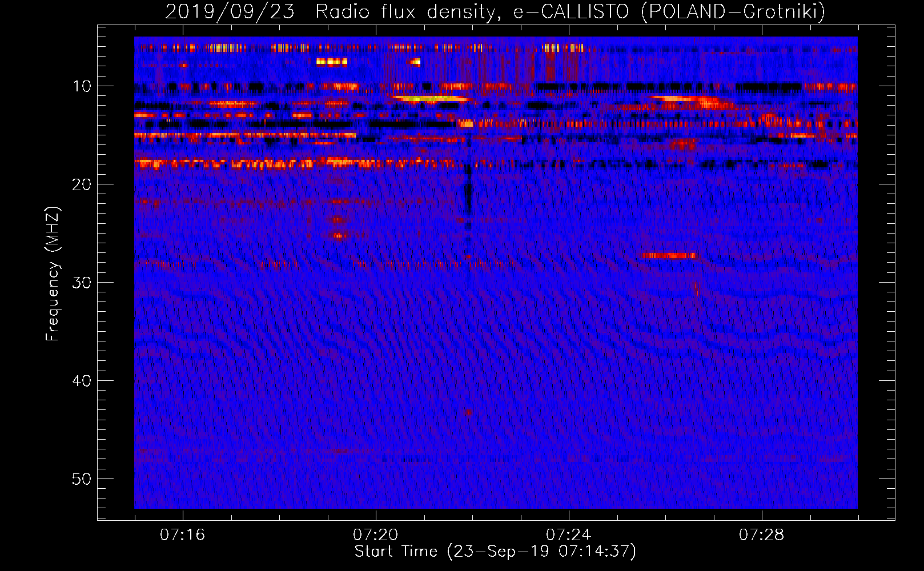924x571 pixels.
Task: Click the 07:16 time tick label
Action: (183, 535)
